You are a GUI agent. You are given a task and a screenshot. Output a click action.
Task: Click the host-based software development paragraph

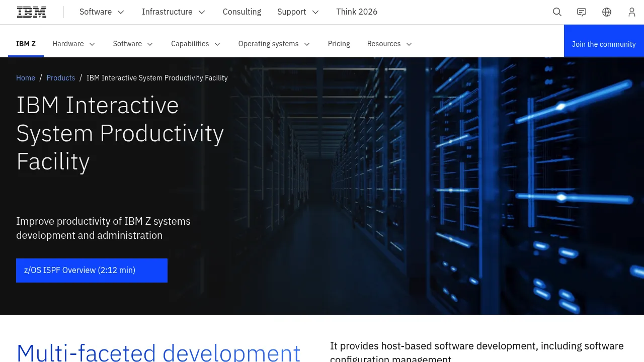[x=477, y=352]
